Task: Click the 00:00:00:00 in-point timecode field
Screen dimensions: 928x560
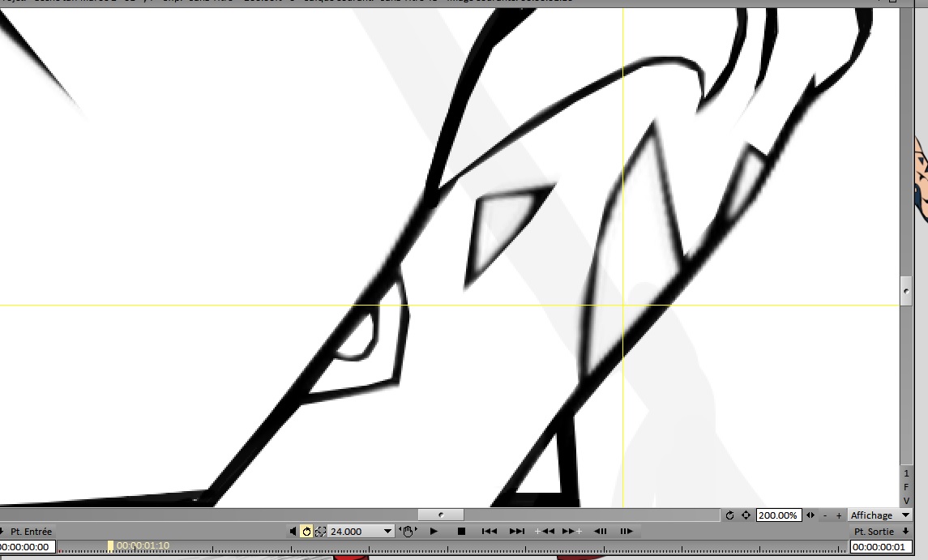Action: click(x=28, y=546)
